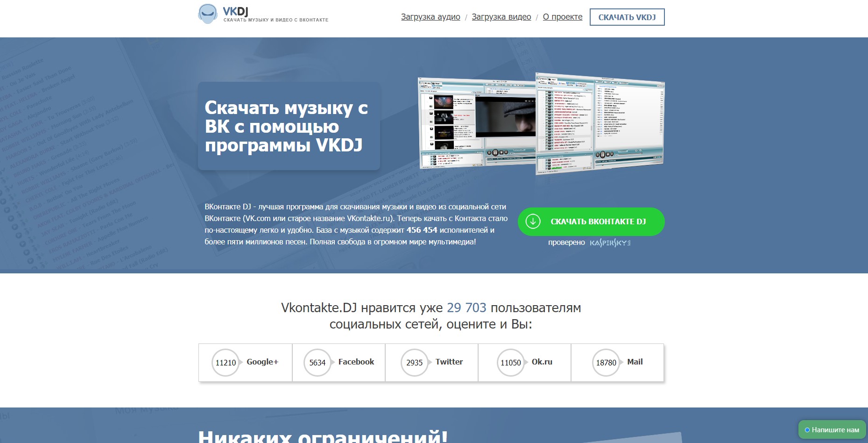The height and width of the screenshot is (443, 868).
Task: Click the 29 703 users count
Action: (x=466, y=307)
